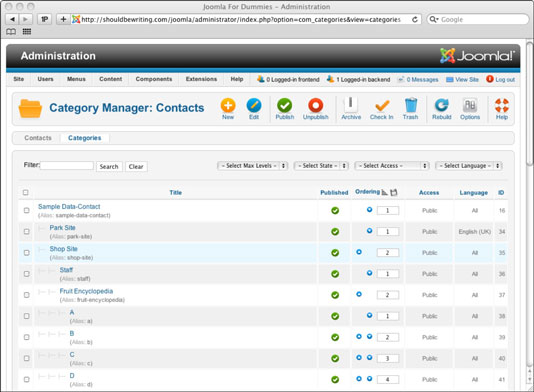Open the Users menu
The image size is (534, 392).
[x=45, y=79]
